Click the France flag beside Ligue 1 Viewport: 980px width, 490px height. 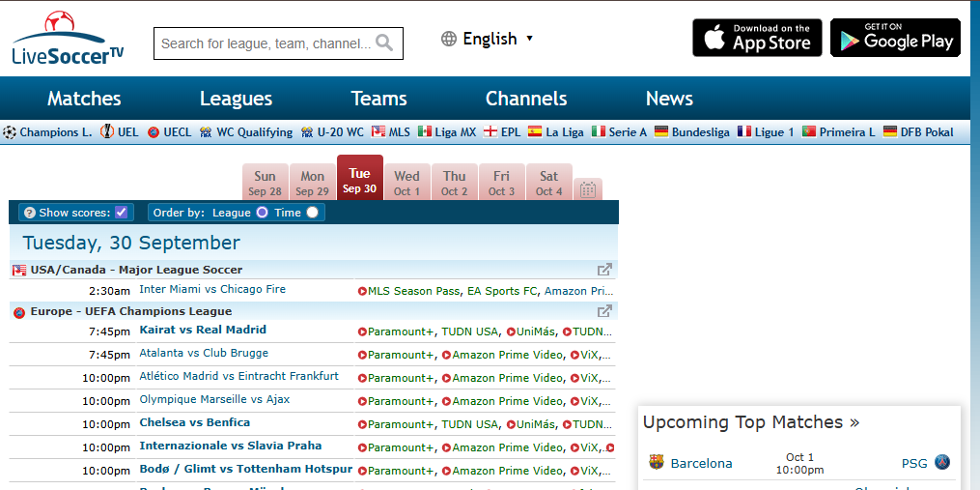point(744,131)
